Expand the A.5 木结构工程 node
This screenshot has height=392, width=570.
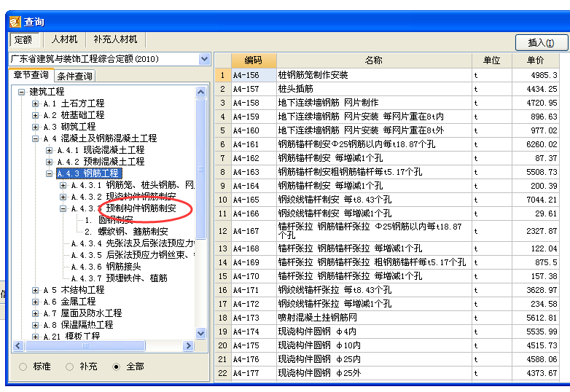pyautogui.click(x=35, y=290)
